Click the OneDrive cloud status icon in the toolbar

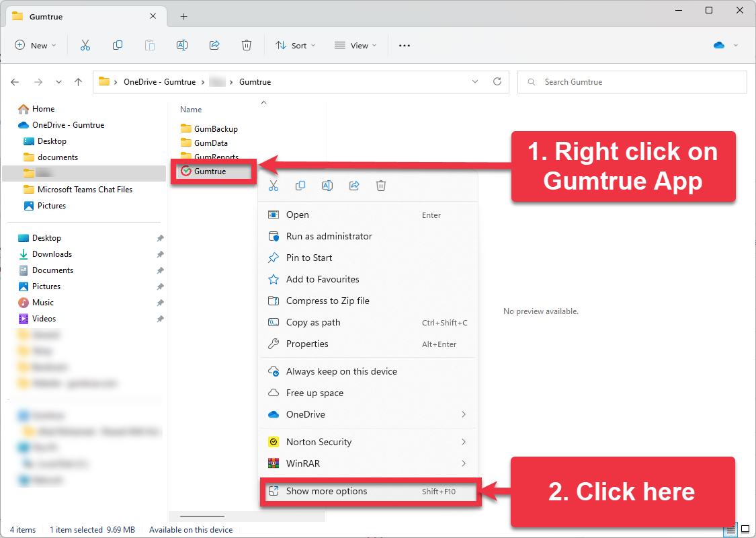coord(719,45)
